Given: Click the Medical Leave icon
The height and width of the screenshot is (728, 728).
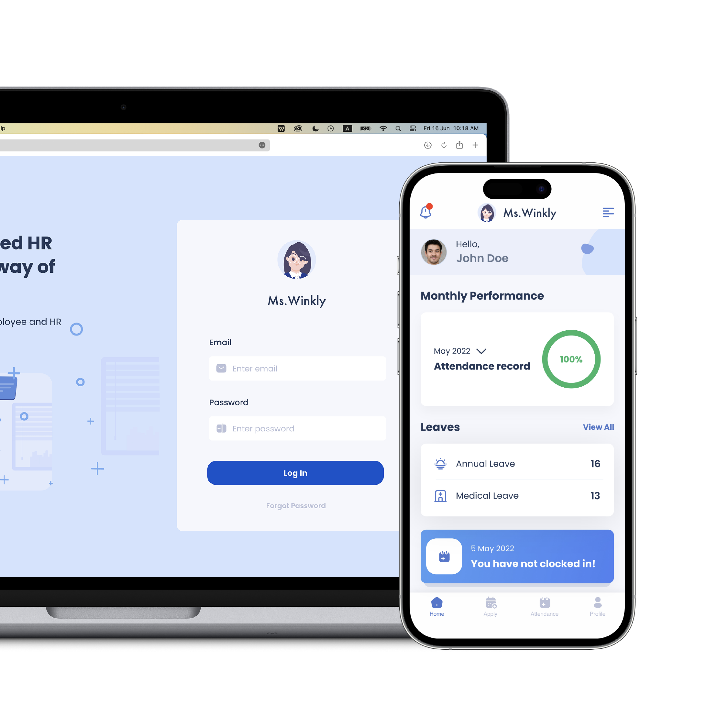Looking at the screenshot, I should coord(439,495).
